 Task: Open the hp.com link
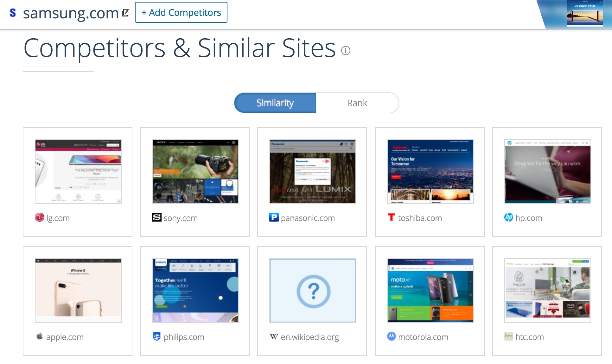tap(529, 218)
